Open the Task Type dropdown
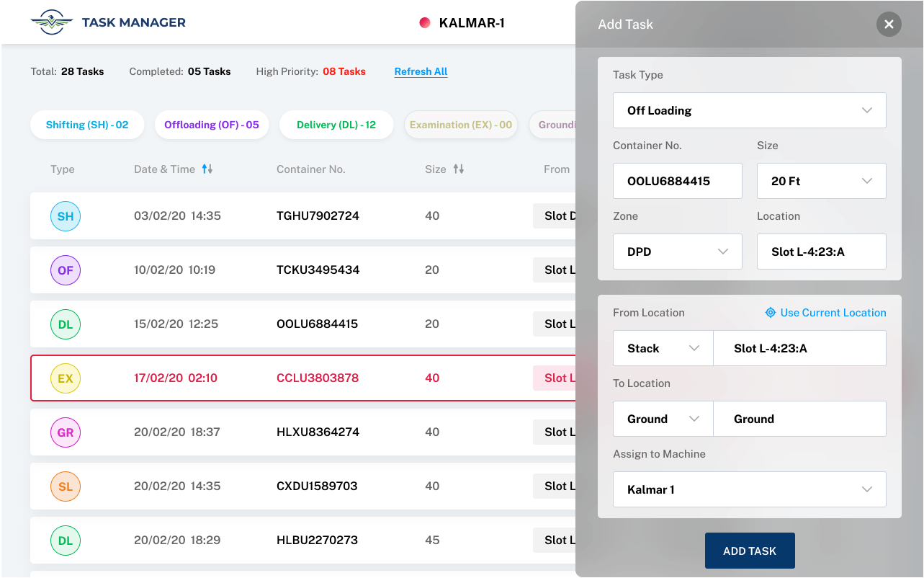 tap(749, 110)
